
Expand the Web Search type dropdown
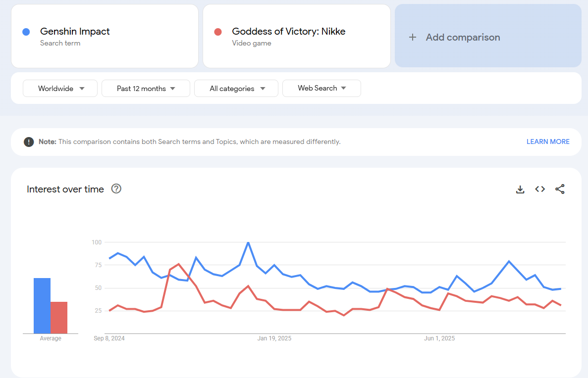[x=321, y=88]
